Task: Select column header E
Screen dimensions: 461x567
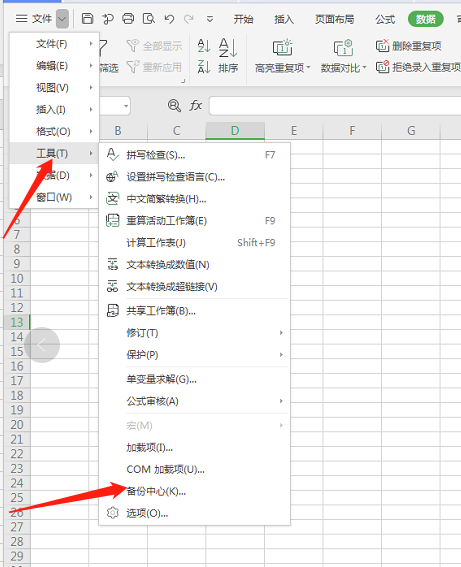Action: pos(294,131)
